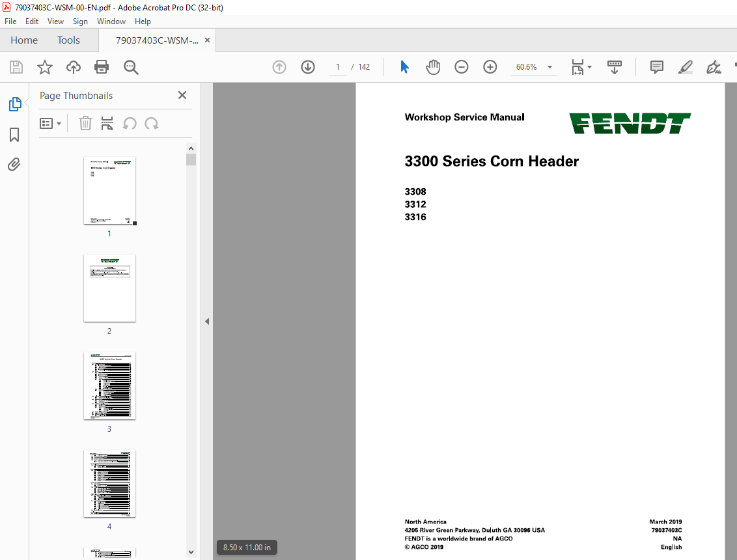Click the 'March 2019' date text
The image size is (737, 560).
tap(665, 522)
